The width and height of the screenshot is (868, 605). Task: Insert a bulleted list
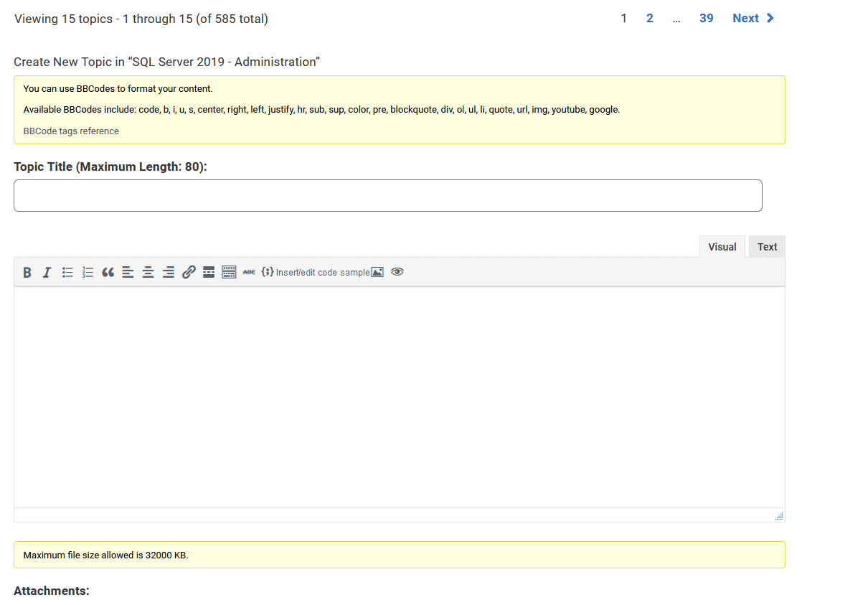[x=67, y=272]
